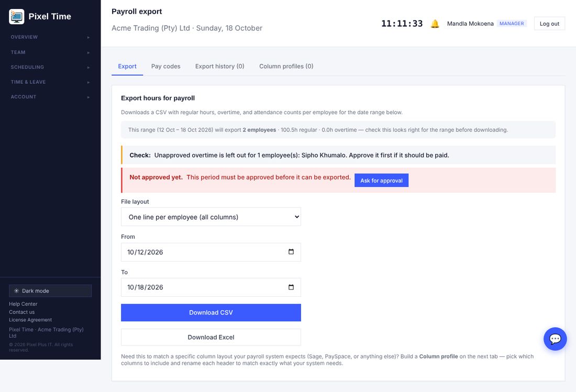
Task: Expand the Account sidebar section
Action: [x=50, y=97]
